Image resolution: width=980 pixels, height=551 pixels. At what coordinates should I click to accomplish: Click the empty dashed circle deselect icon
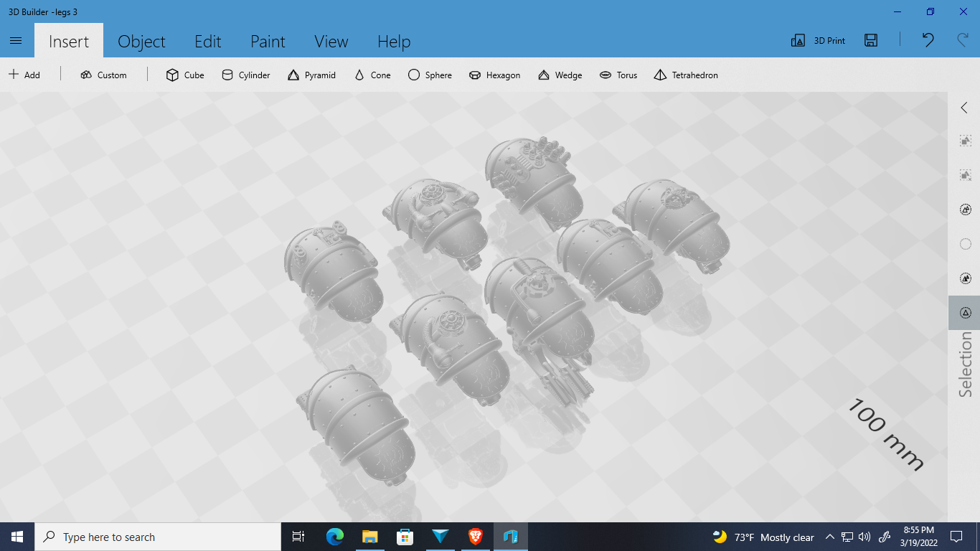tap(966, 244)
